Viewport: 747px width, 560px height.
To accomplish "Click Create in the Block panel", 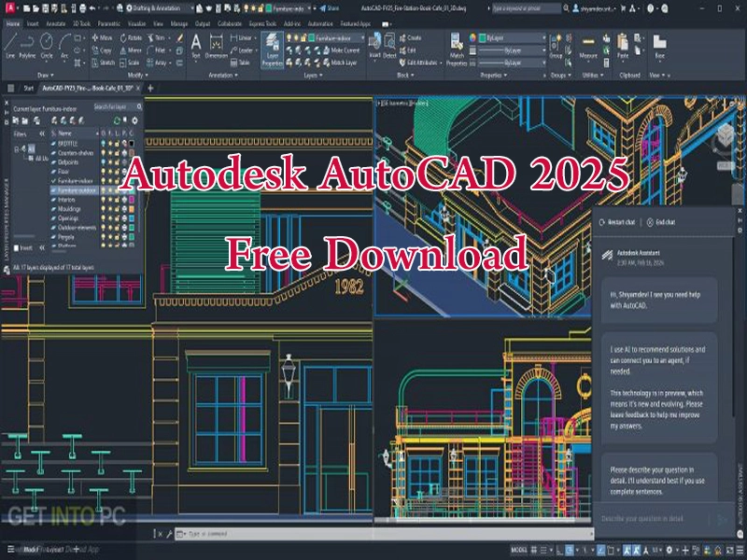I will (410, 37).
